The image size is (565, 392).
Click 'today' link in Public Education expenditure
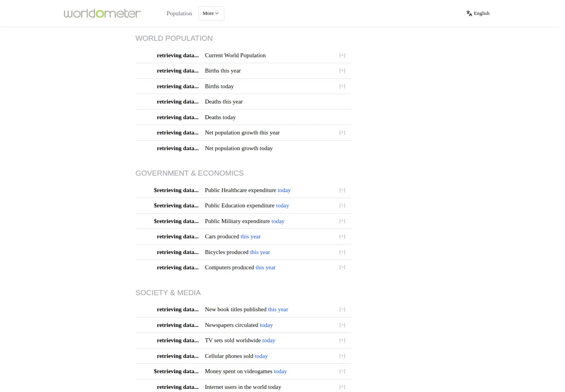pyautogui.click(x=282, y=205)
